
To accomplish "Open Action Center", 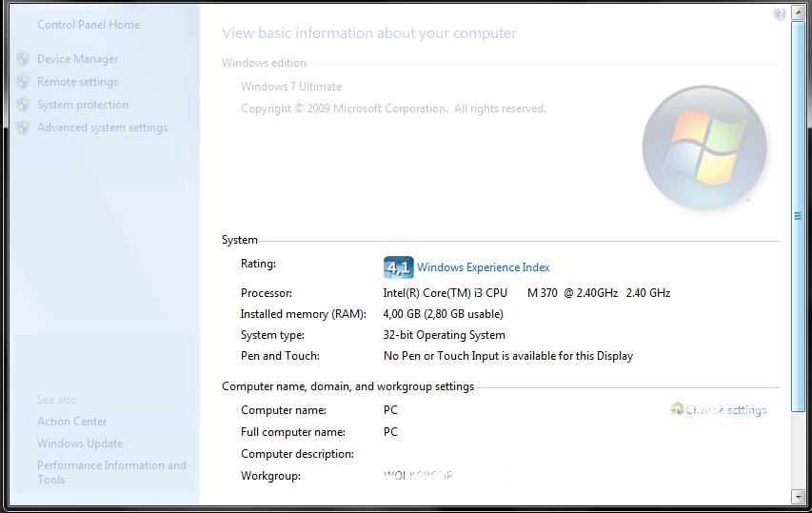I will (x=72, y=422).
